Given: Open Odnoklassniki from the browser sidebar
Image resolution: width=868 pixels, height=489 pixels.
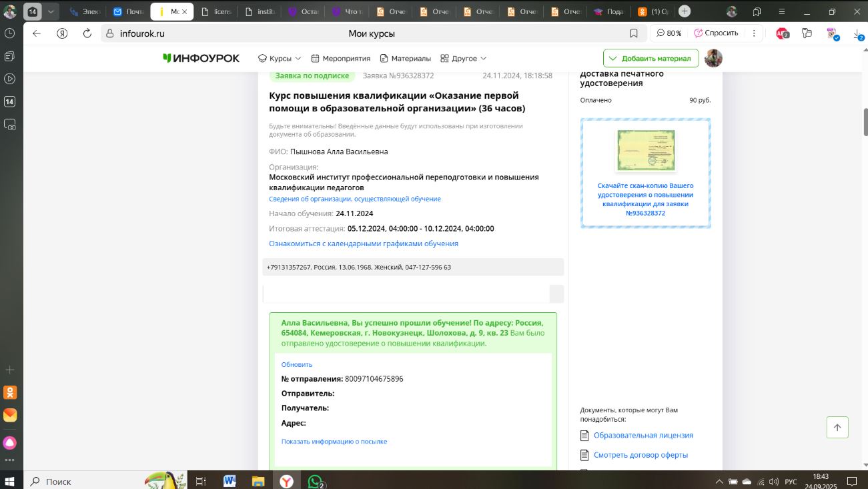Looking at the screenshot, I should pos(10,392).
